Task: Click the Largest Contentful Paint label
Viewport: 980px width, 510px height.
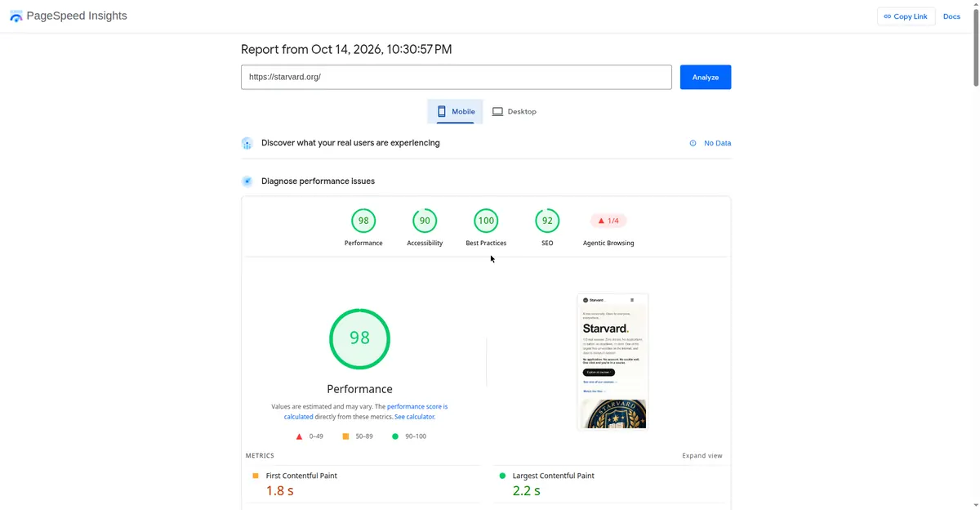Action: (554, 476)
